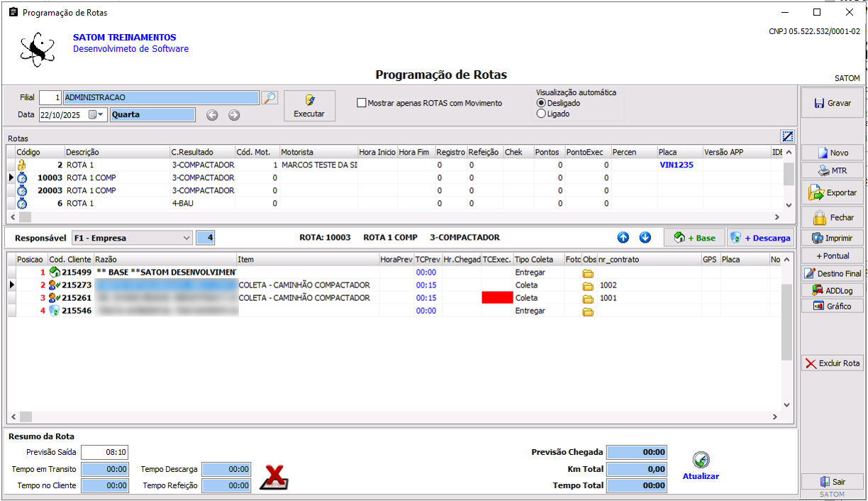Click the Filial search magnifier icon
This screenshot has height=501, width=868.
coord(269,98)
